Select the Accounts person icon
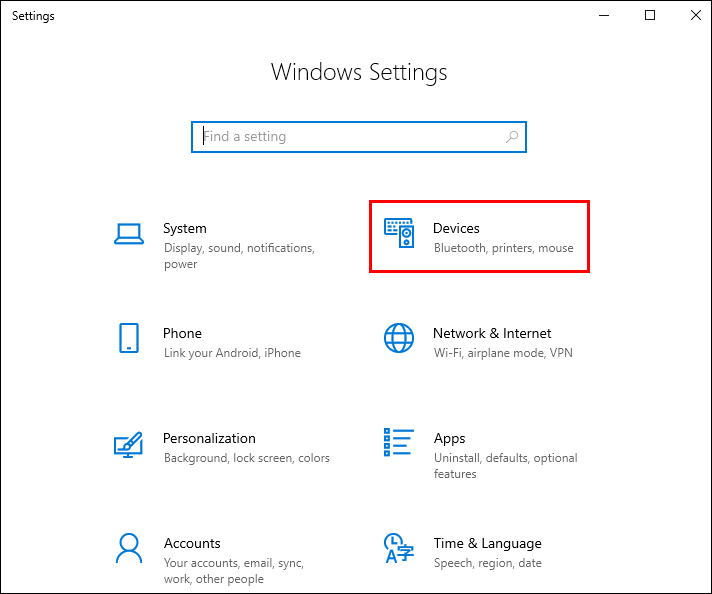712x594 pixels. [129, 548]
